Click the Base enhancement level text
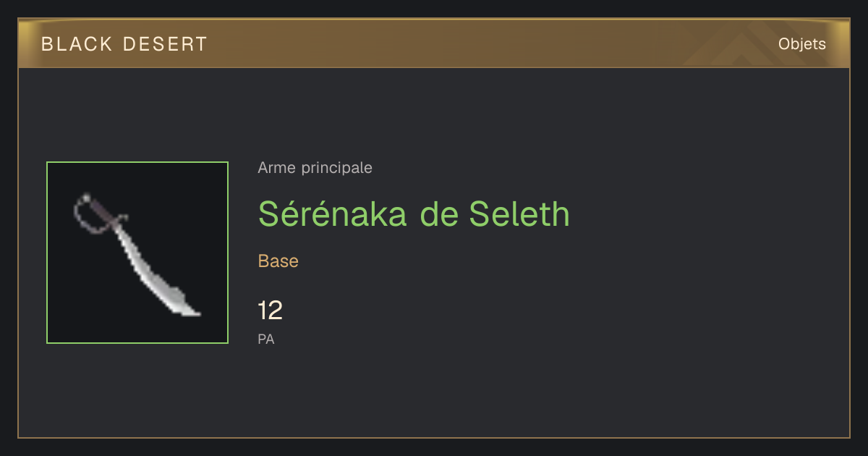 tap(278, 261)
